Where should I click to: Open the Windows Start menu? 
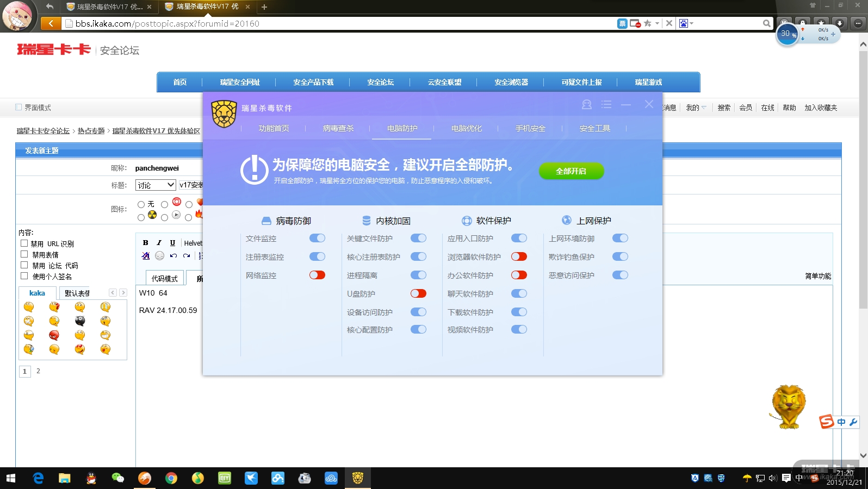(11, 478)
